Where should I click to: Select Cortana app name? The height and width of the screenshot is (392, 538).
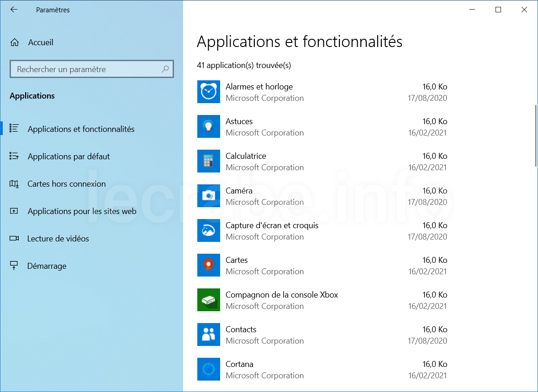pos(239,364)
